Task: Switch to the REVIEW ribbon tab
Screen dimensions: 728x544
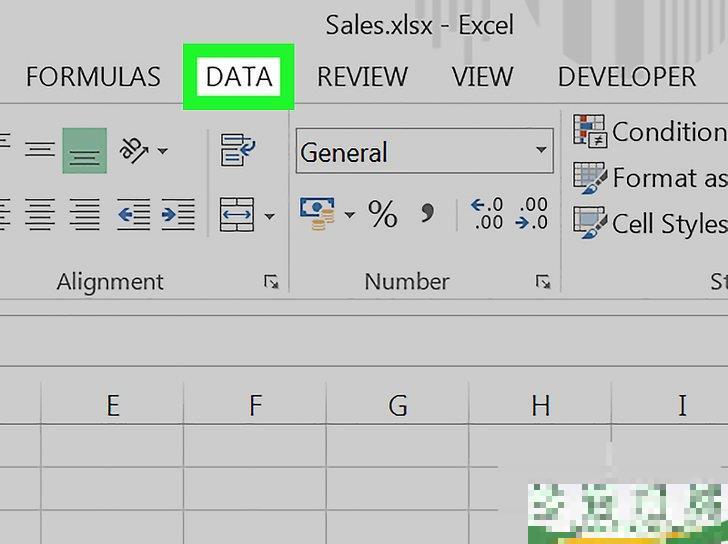Action: click(362, 77)
